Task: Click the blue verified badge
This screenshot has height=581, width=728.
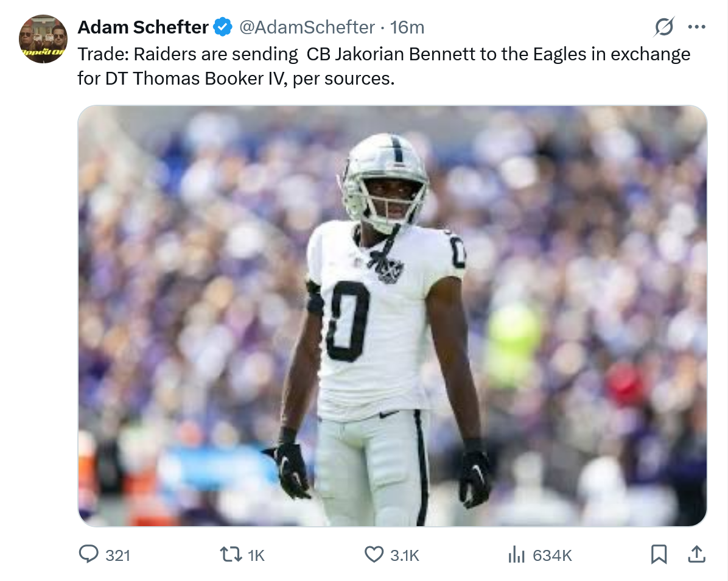Action: [222, 27]
